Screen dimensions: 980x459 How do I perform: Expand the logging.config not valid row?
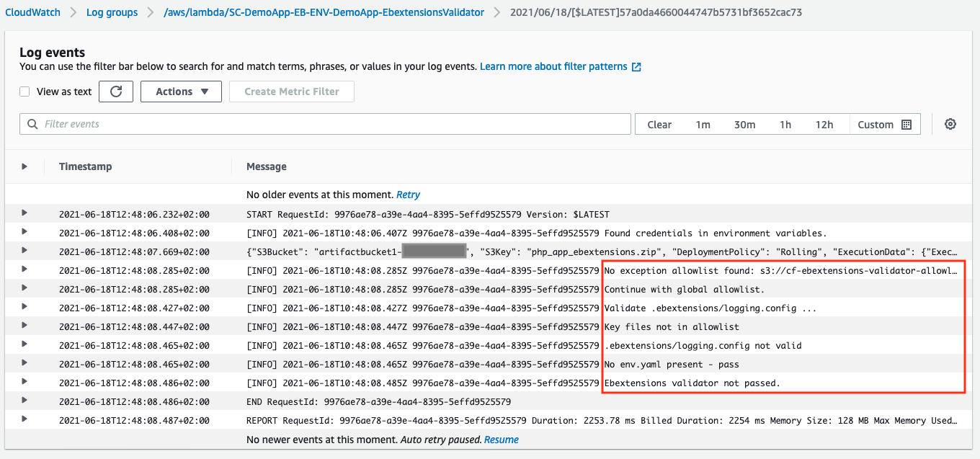pyautogui.click(x=24, y=344)
